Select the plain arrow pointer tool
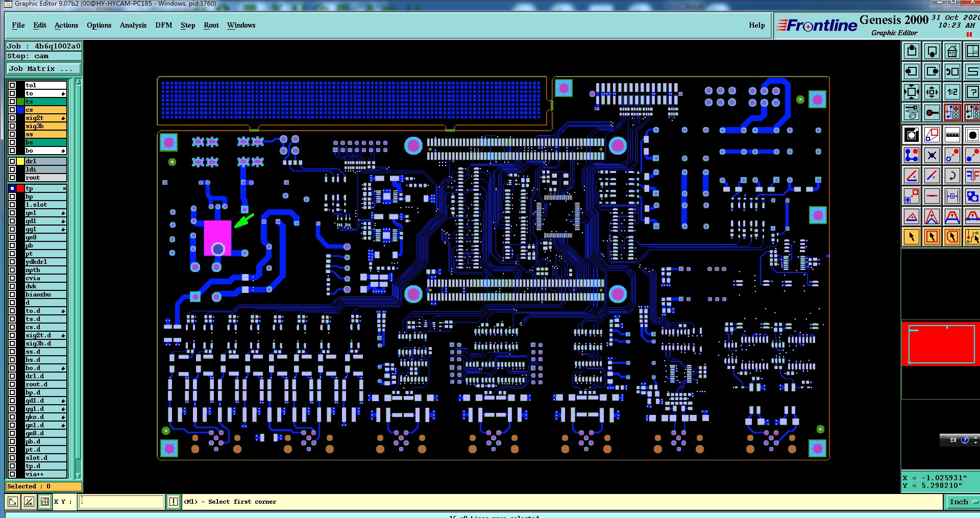 912,237
